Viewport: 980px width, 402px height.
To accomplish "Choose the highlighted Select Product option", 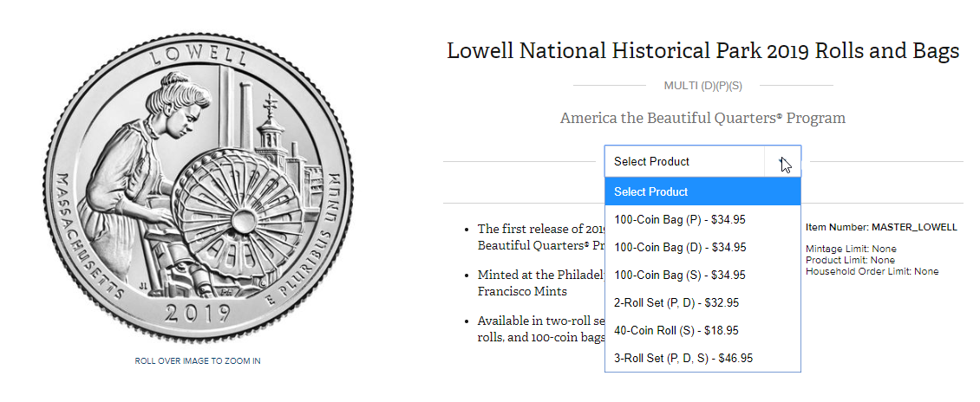I will [702, 191].
